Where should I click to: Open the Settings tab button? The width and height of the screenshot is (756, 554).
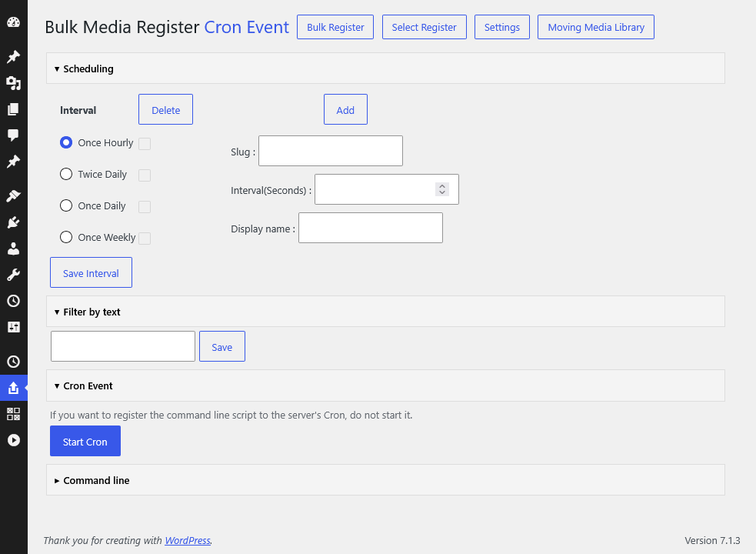502,27
